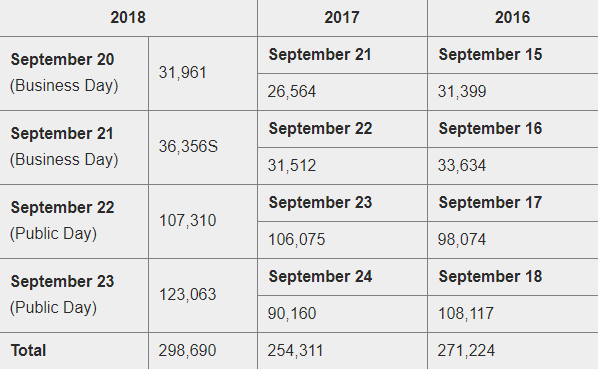Click the 298,690 total value

pyautogui.click(x=188, y=351)
